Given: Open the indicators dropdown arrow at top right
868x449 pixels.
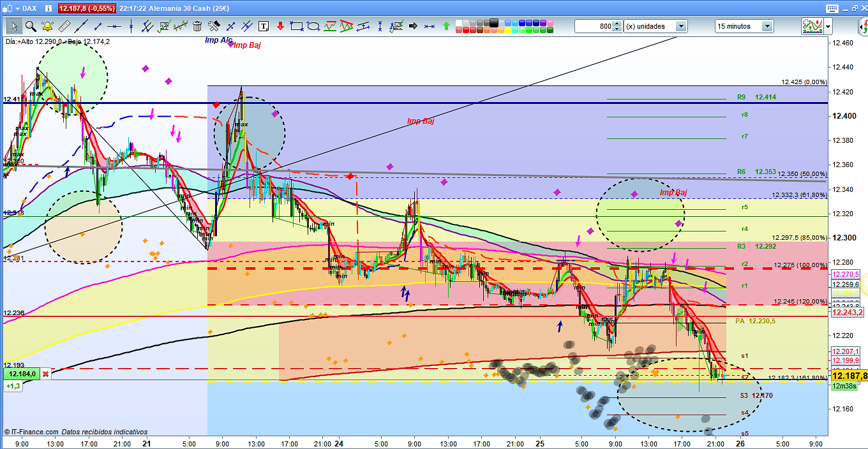Looking at the screenshot, I should [828, 26].
